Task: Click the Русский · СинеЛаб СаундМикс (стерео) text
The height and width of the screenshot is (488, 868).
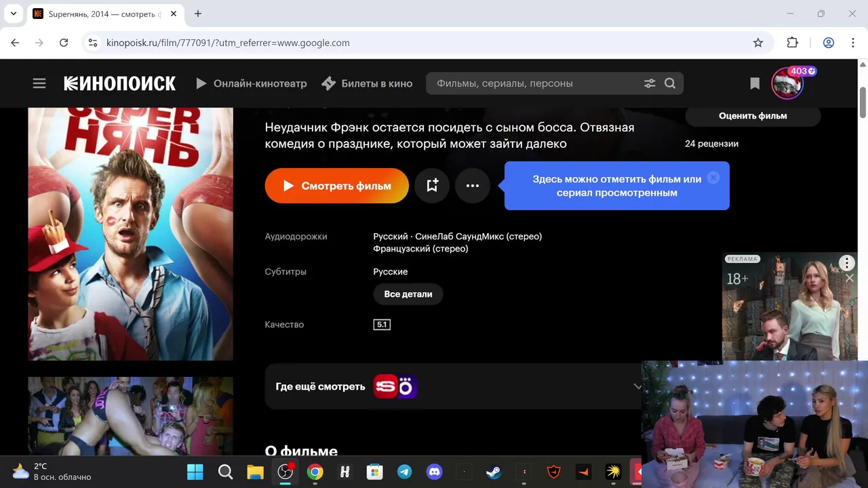Action: tap(458, 237)
